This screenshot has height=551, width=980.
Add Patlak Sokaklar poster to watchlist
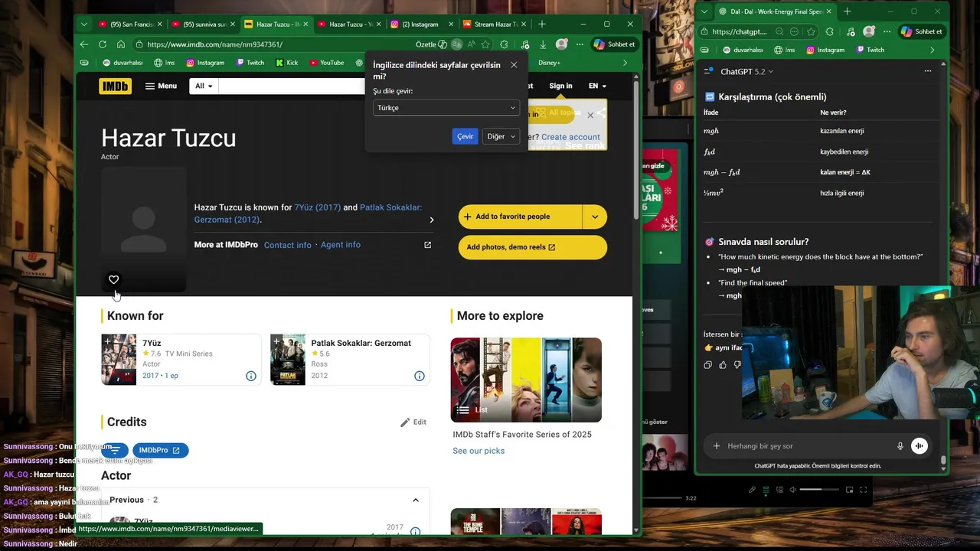click(x=276, y=341)
